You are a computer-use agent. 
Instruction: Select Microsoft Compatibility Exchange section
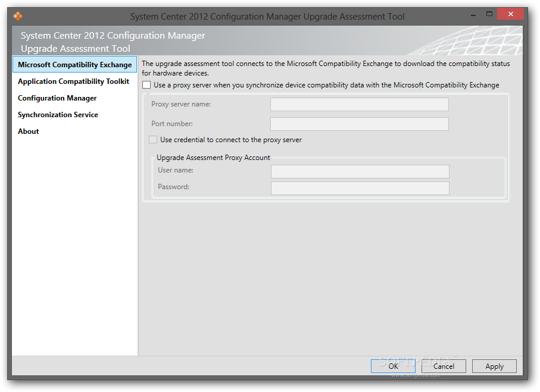[75, 64]
